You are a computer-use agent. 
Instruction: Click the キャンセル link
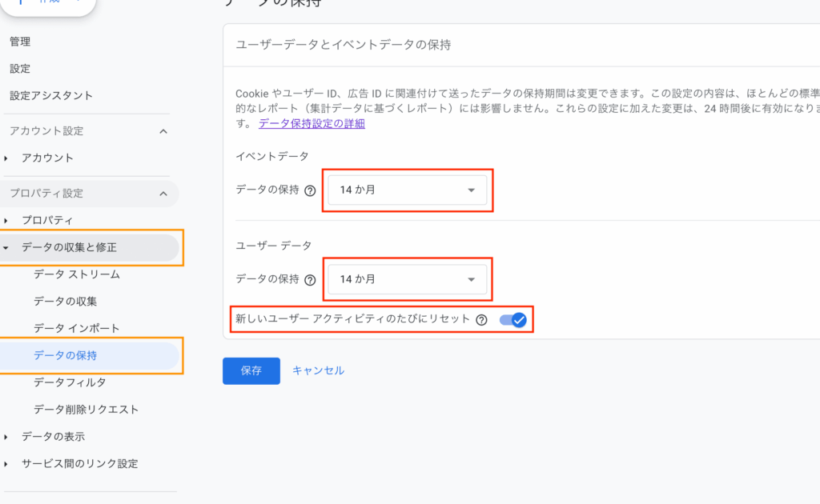pyautogui.click(x=318, y=370)
